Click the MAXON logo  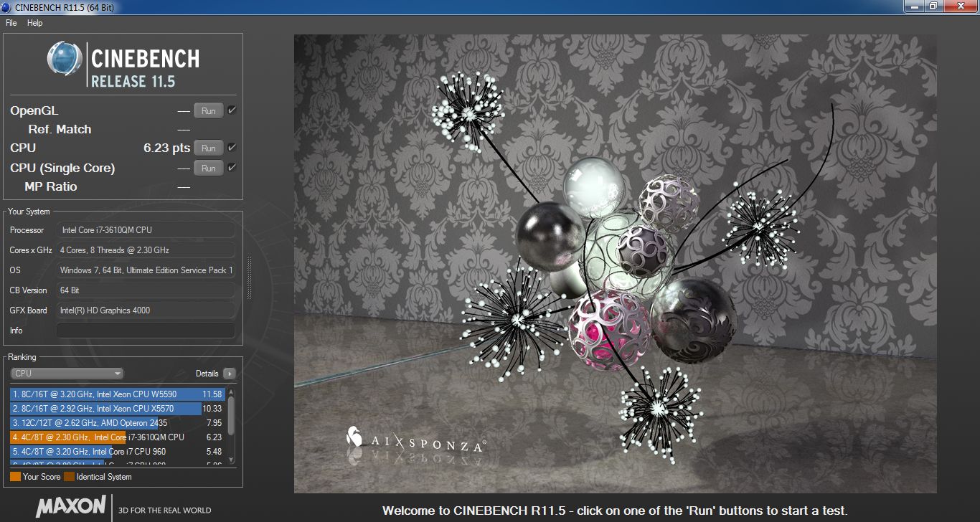(x=71, y=506)
